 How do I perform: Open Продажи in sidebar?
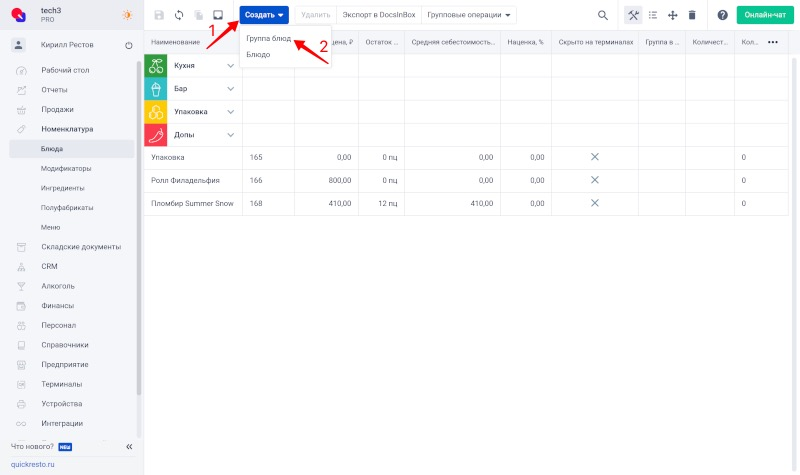coord(57,110)
